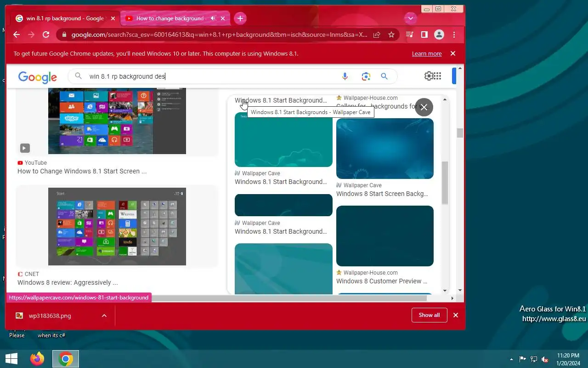Open Action Center flag in system tray
Viewport: 588px width, 368px height.
point(523,359)
